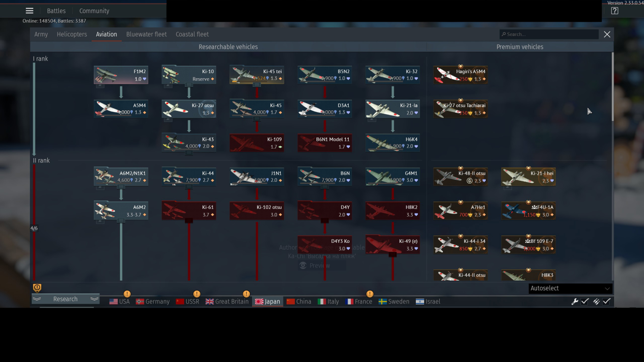Select the Ki-43 aircraft card
The image size is (644, 362).
pyautogui.click(x=189, y=143)
